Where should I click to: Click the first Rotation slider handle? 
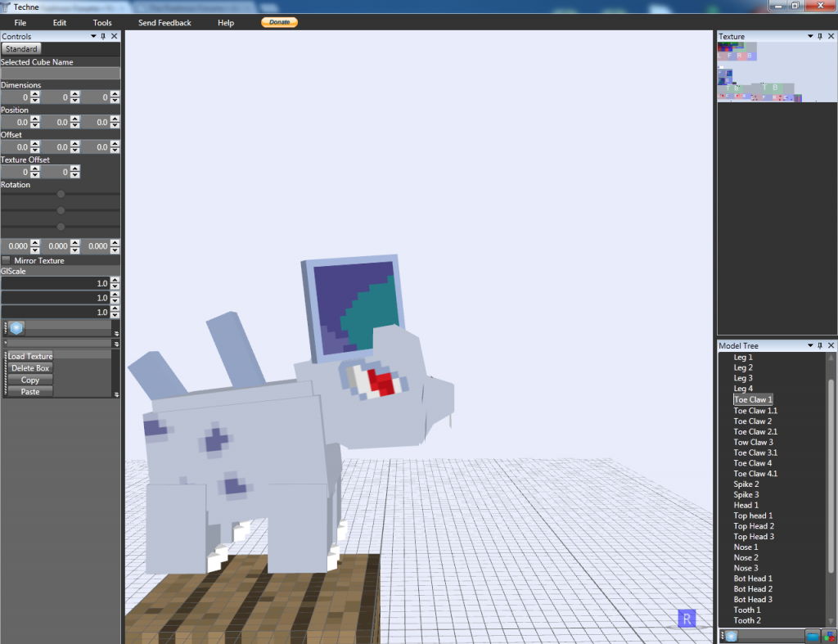61,194
